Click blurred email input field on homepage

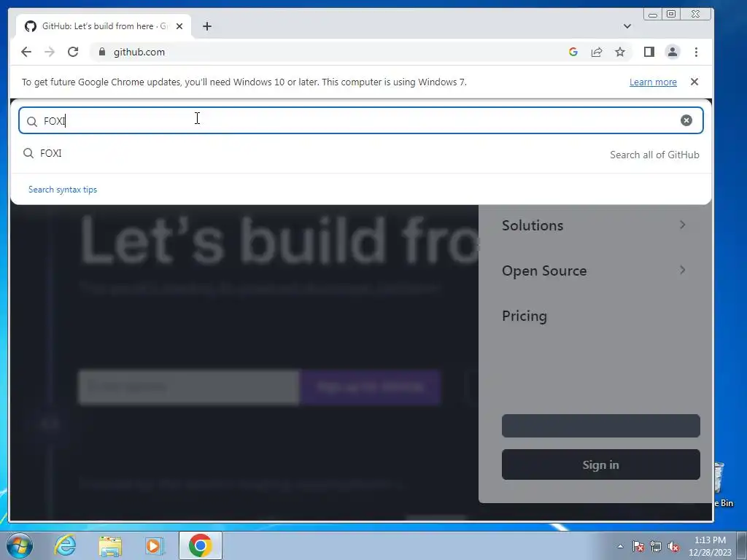(189, 387)
